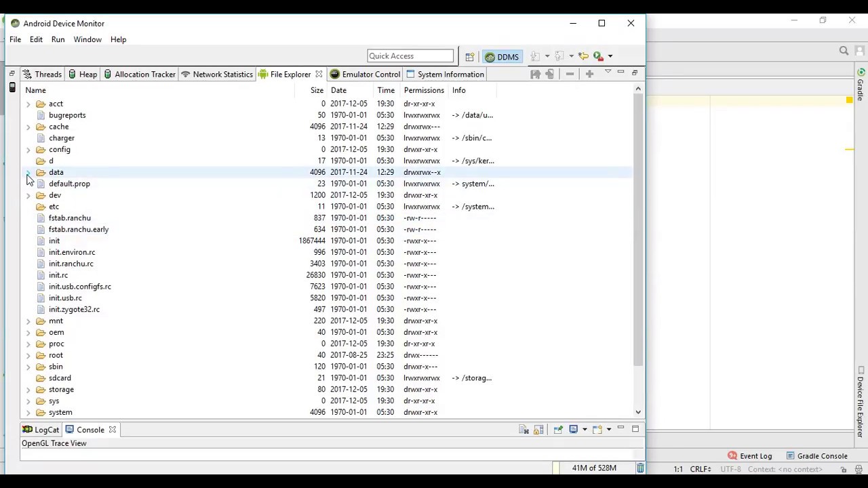Open the Emulator Control tab

[x=365, y=75]
